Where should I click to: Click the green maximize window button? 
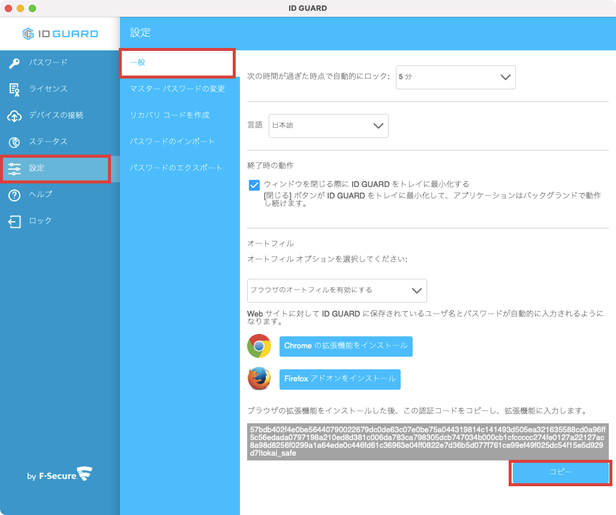pyautogui.click(x=33, y=8)
